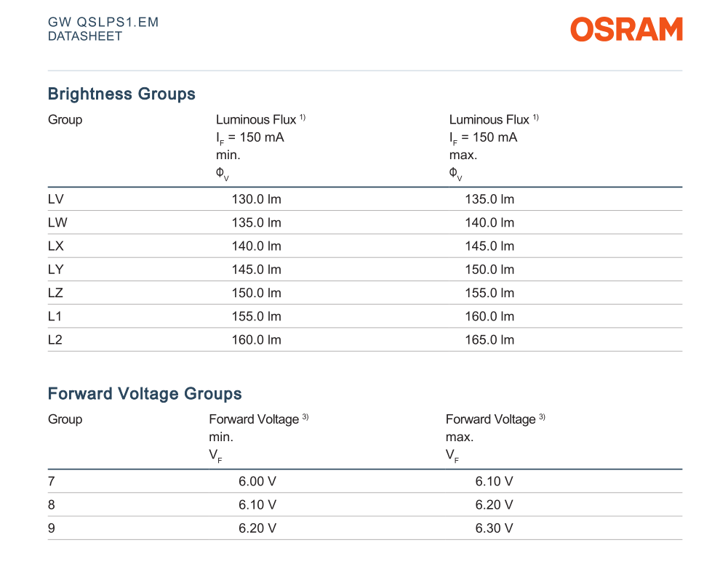The height and width of the screenshot is (580, 728).
Task: Click LW maximum flux 140.0 lm
Action: click(x=490, y=222)
